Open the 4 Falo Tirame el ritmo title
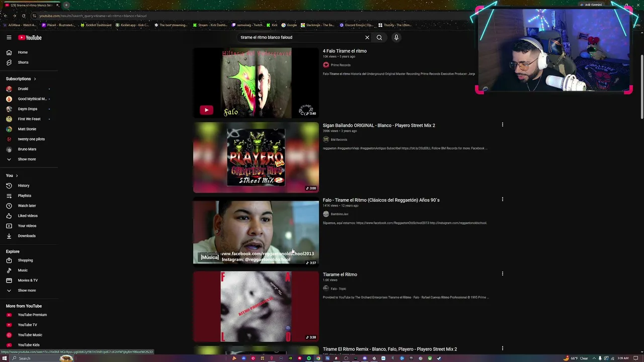Screen dimensions: 644x362 (x=345, y=51)
